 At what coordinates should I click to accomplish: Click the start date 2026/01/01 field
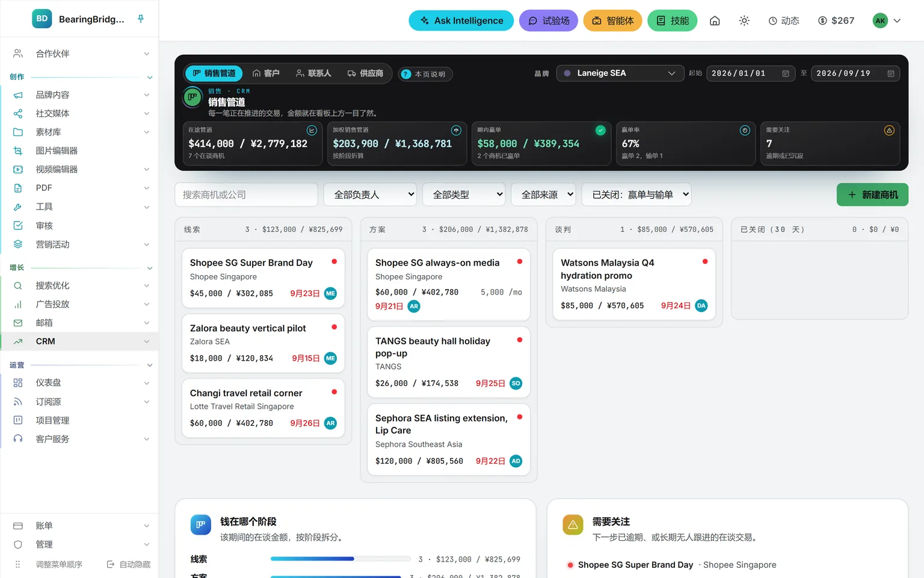point(750,73)
